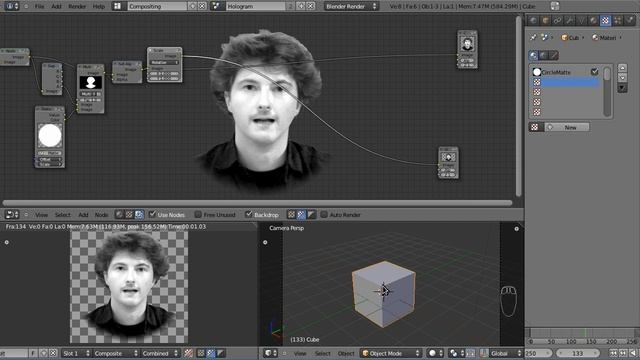This screenshot has height=360, width=640.
Task: Click the white circle texture node preview
Action: tap(50, 136)
